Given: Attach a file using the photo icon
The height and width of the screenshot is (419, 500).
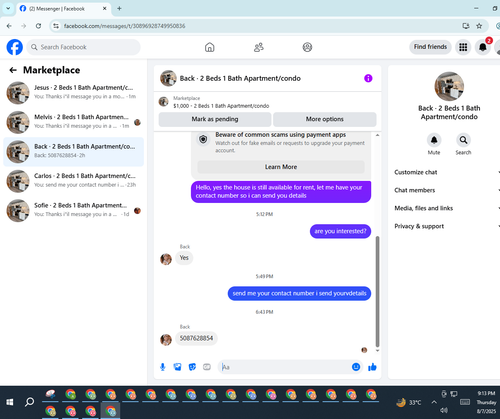Looking at the screenshot, I should (177, 367).
